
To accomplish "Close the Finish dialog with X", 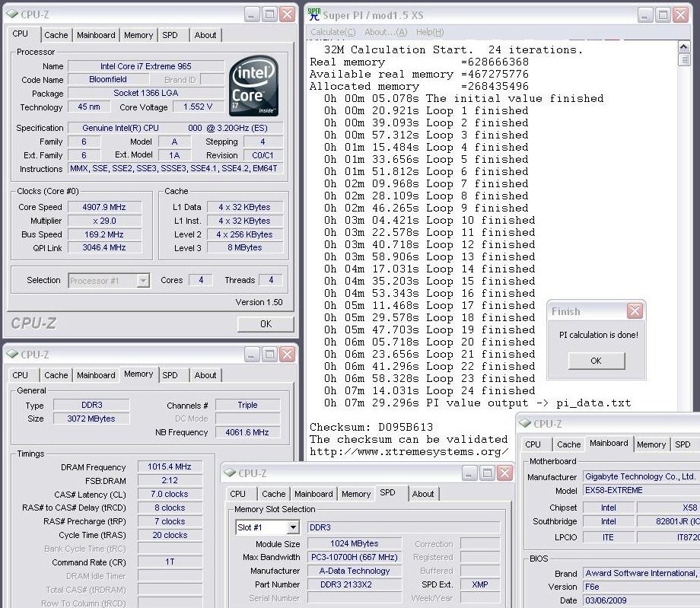I will point(635,311).
